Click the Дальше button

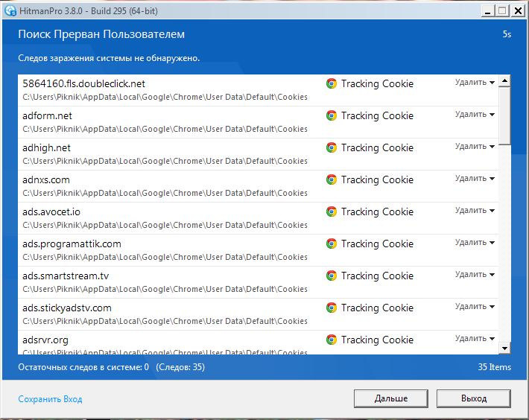point(391,398)
